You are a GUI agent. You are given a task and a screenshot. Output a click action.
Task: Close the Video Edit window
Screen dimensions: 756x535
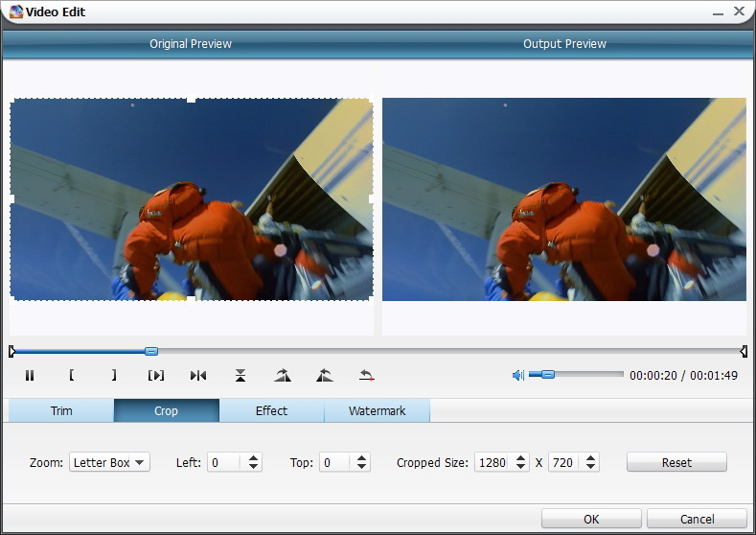pyautogui.click(x=739, y=11)
